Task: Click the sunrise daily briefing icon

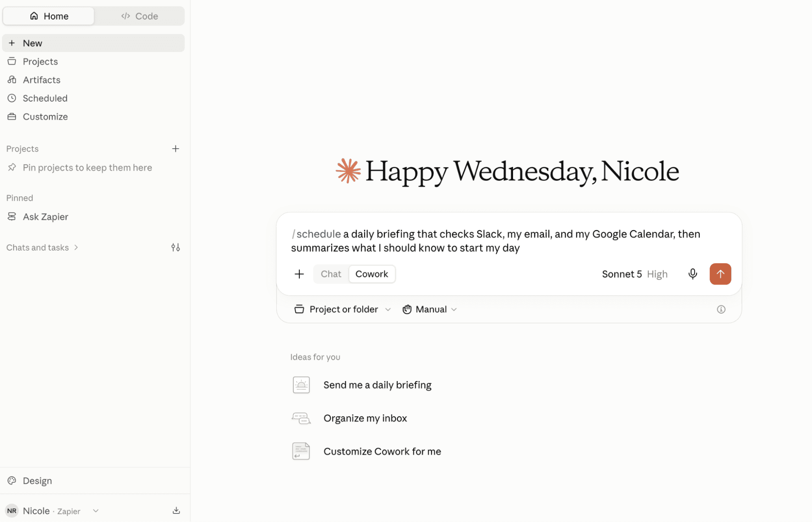Action: click(301, 385)
